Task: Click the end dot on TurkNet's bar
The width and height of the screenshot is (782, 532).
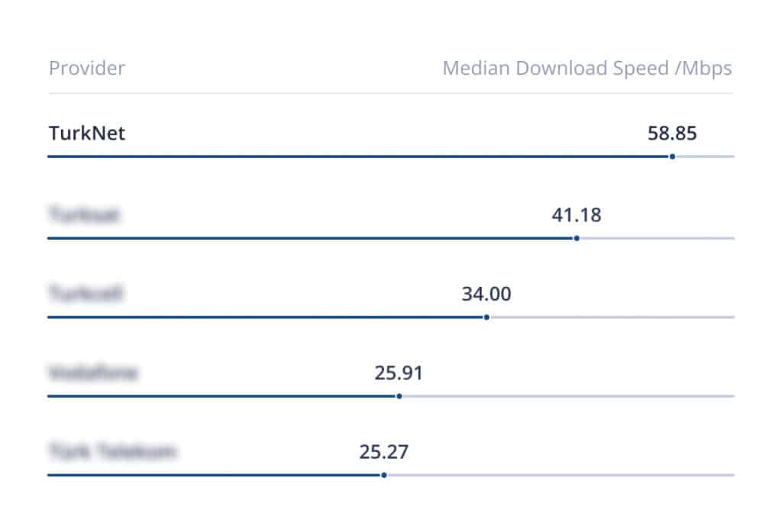Action: pyautogui.click(x=672, y=156)
